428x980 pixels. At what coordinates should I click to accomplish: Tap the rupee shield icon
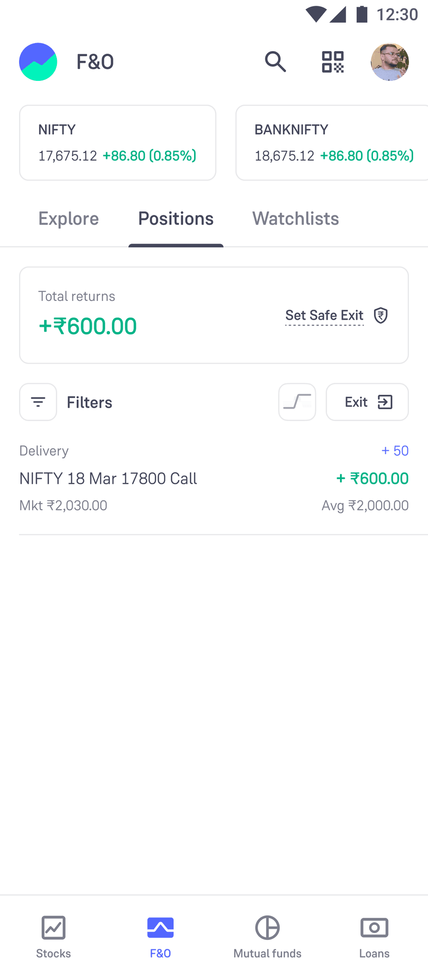click(381, 315)
